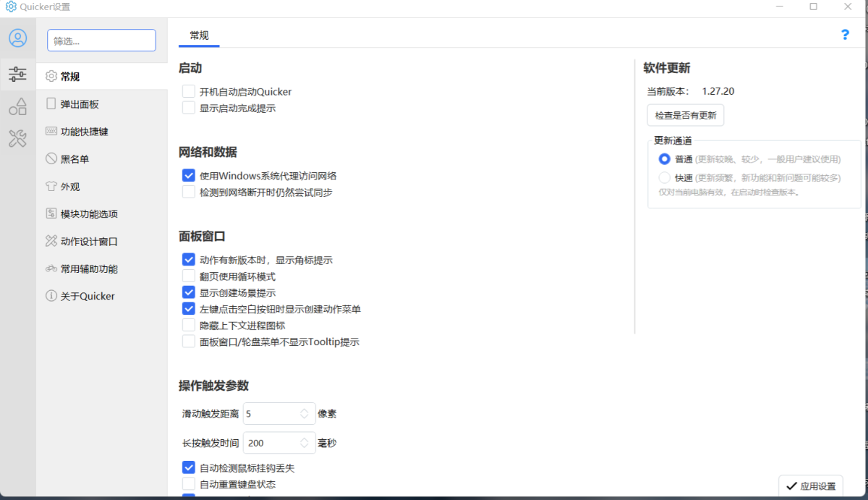The image size is (868, 500).
Task: Enable 翻页使用循环模式 checkbox
Action: click(189, 276)
